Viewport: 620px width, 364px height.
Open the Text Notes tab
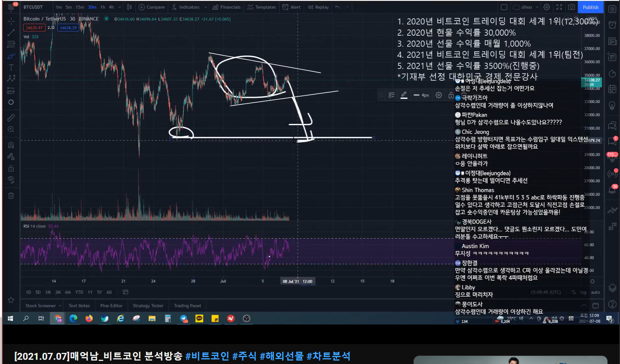click(79, 306)
